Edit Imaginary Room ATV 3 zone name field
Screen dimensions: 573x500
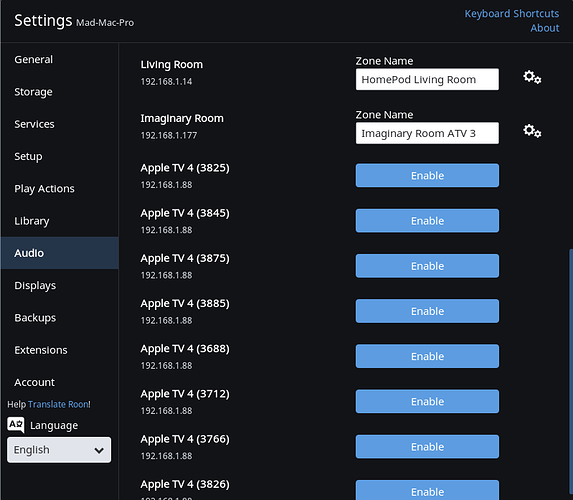pos(427,133)
